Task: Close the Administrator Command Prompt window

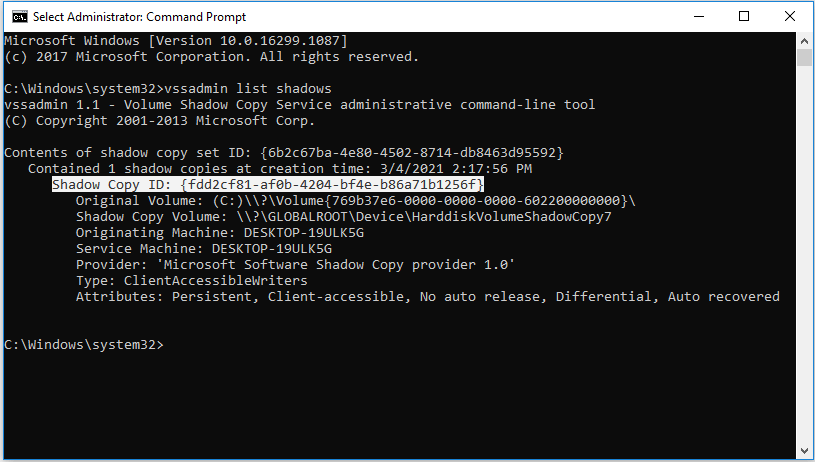Action: pyautogui.click(x=790, y=17)
